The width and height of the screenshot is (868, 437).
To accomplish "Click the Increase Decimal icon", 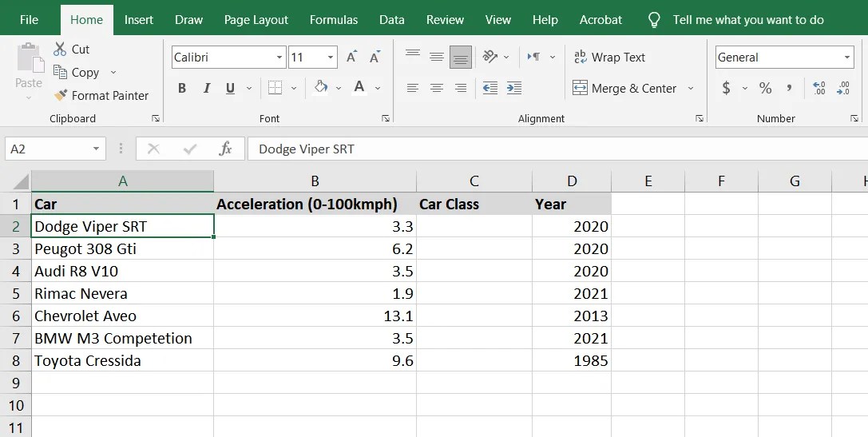I will 818,88.
